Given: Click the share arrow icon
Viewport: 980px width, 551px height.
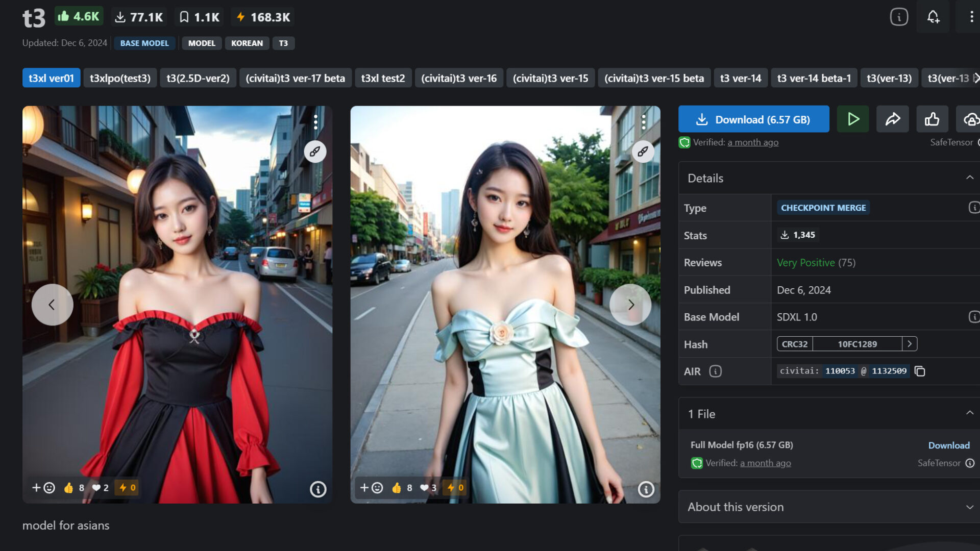Looking at the screenshot, I should click(892, 119).
